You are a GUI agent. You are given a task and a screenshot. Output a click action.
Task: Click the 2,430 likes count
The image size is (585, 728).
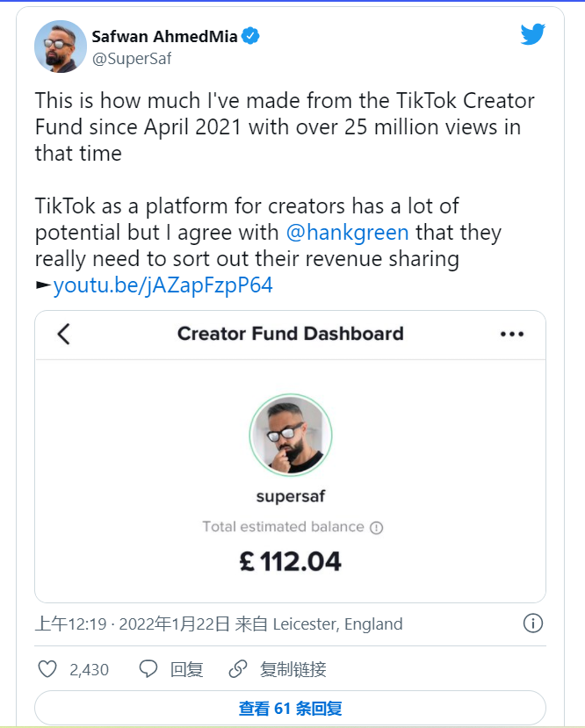[x=89, y=670]
